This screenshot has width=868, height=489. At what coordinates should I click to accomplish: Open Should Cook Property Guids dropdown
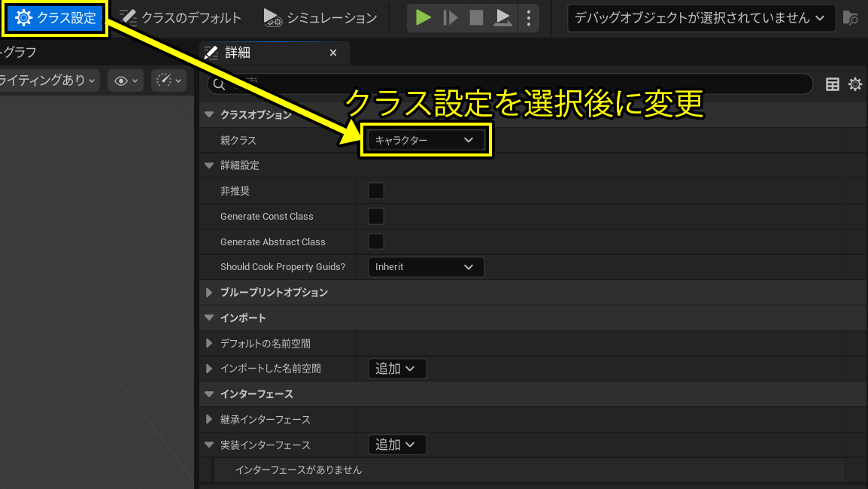tap(426, 267)
